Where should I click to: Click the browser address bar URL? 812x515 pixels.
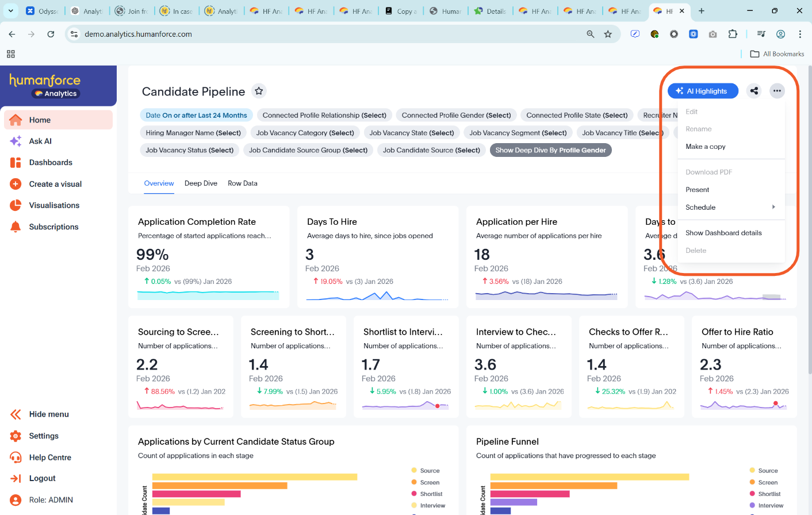coord(138,34)
